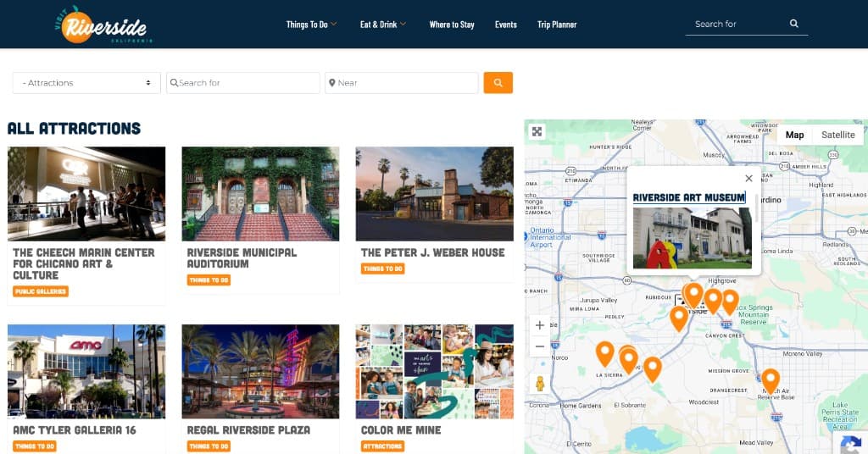
Task: Click the header search magnifier icon
Action: (x=793, y=24)
